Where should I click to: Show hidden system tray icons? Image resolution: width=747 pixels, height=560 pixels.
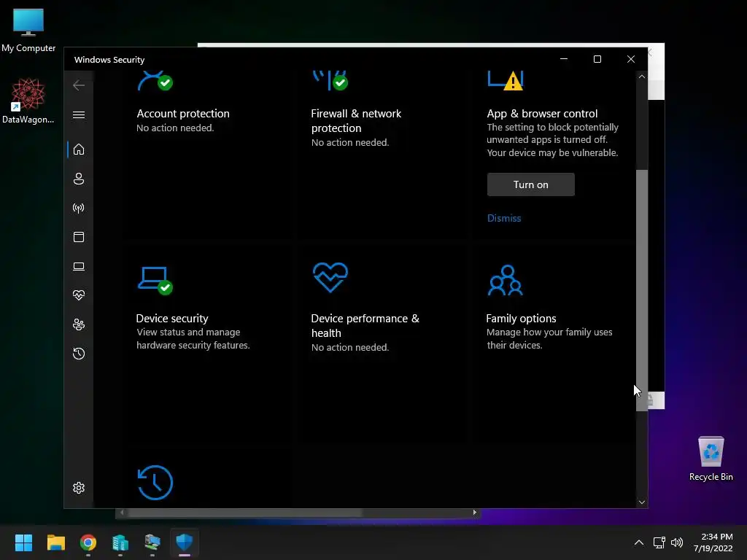click(x=639, y=542)
